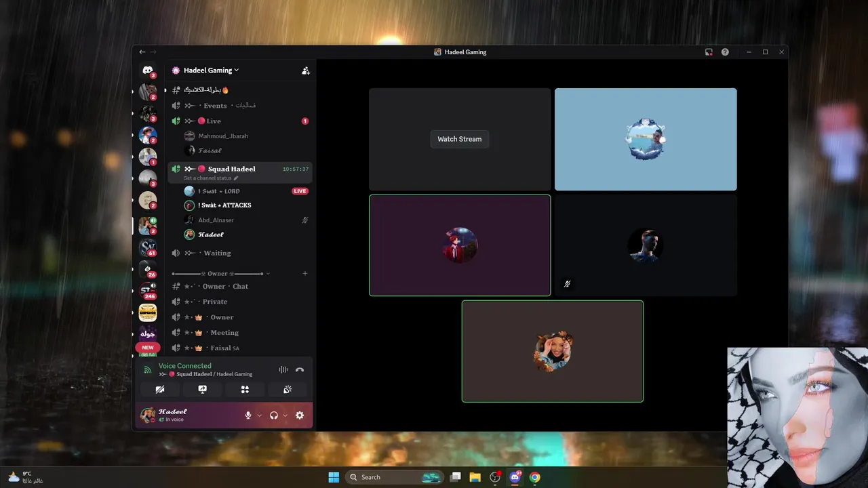
Task: Join the crown Owner voice channel
Action: click(241, 317)
